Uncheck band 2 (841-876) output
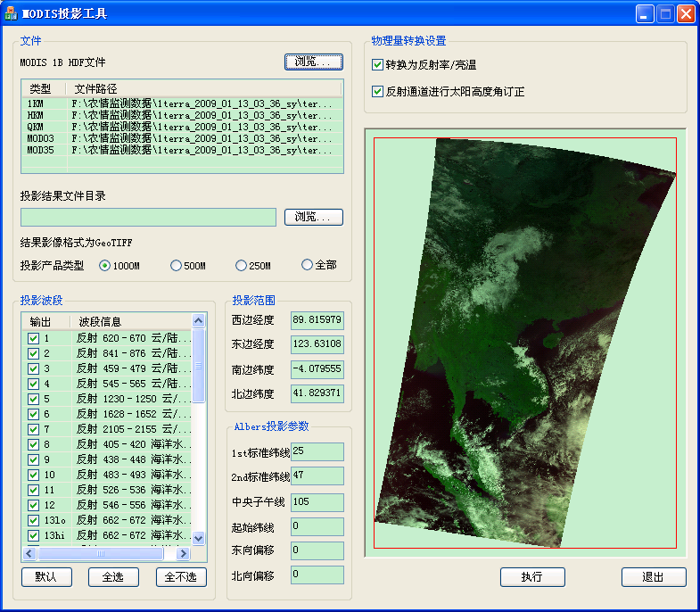The image size is (700, 612). (33, 353)
